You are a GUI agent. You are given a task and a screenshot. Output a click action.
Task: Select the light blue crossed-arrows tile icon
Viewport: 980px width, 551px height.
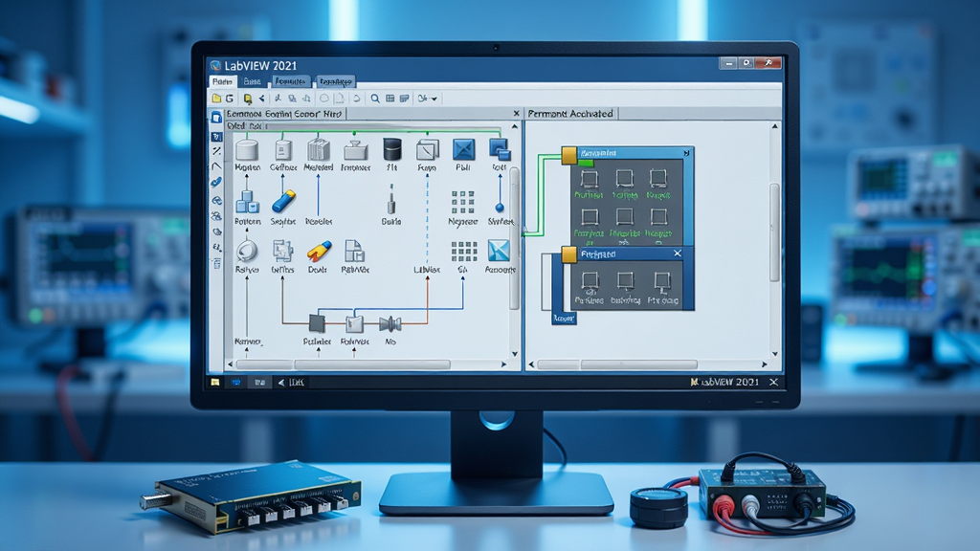tap(499, 251)
